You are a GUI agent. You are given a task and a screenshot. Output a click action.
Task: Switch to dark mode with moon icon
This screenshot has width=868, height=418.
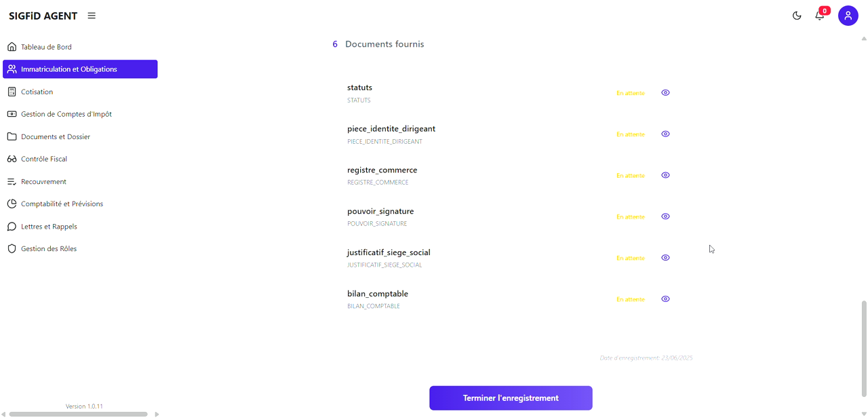pyautogui.click(x=797, y=16)
